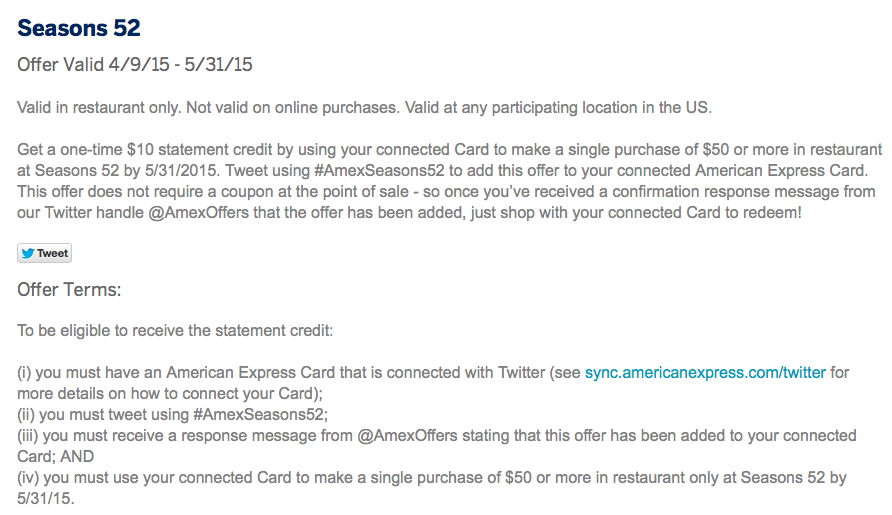The image size is (892, 515).
Task: Click term (iv) about the $50 purchase
Action: (x=400, y=478)
